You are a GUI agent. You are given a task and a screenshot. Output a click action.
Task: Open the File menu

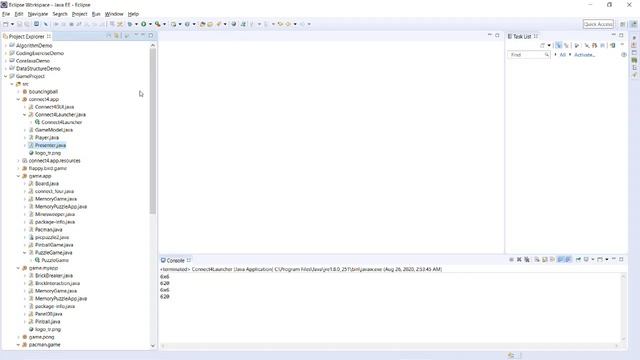click(x=6, y=14)
